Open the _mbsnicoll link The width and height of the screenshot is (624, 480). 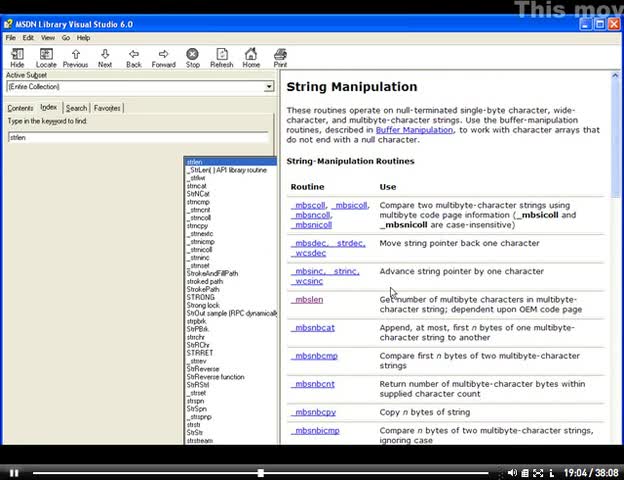(x=312, y=225)
